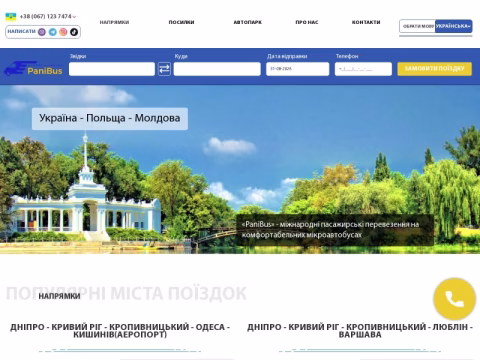The image size is (480, 360).
Task: Click the Обрати мову label
Action: 418,26
